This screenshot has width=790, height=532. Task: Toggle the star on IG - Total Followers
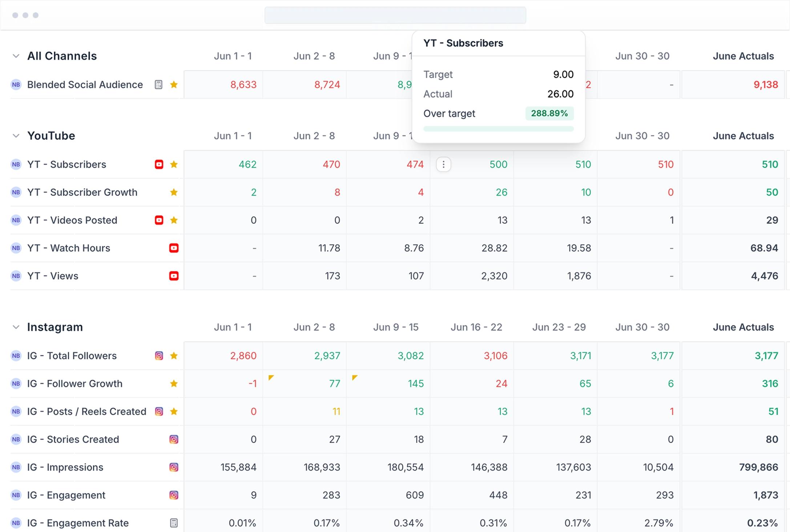pyautogui.click(x=174, y=356)
